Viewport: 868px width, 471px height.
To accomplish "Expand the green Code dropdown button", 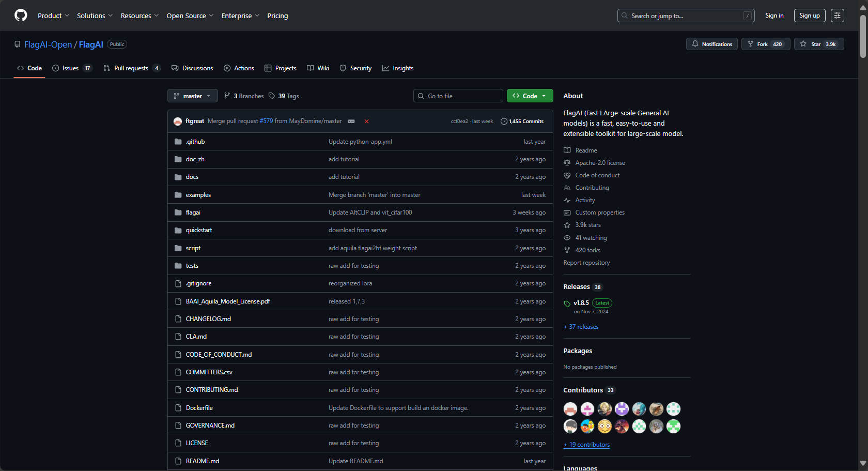I will pyautogui.click(x=530, y=96).
